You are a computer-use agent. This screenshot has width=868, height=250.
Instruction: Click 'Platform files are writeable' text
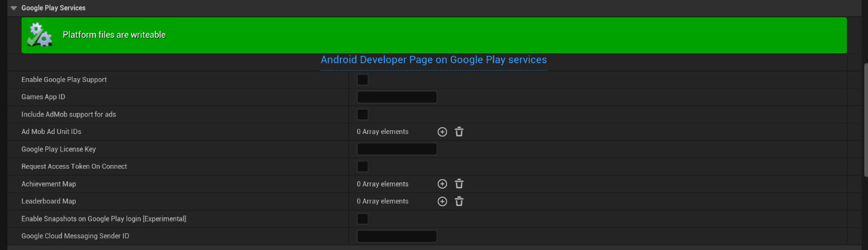[x=114, y=35]
